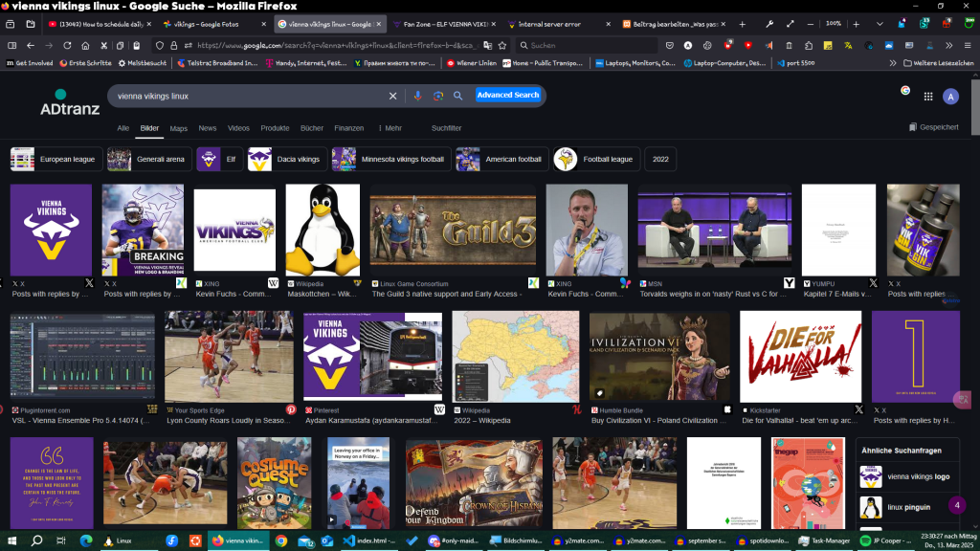The image size is (980, 551).
Task: Open the port 5500 bookmark
Action: (x=795, y=63)
